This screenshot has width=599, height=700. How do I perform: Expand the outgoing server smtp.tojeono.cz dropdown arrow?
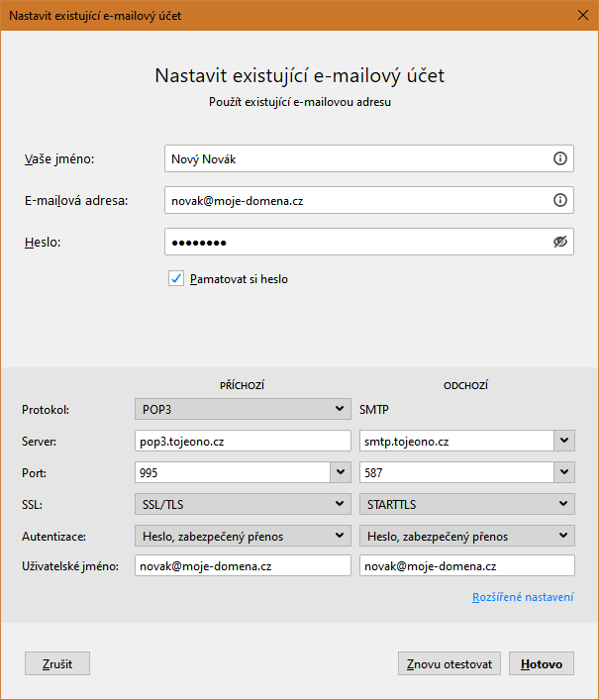pos(564,441)
